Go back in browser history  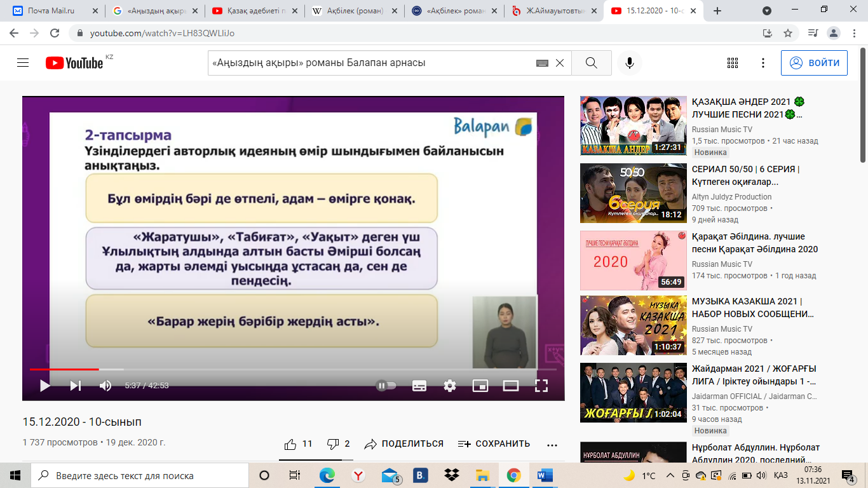tap(14, 33)
